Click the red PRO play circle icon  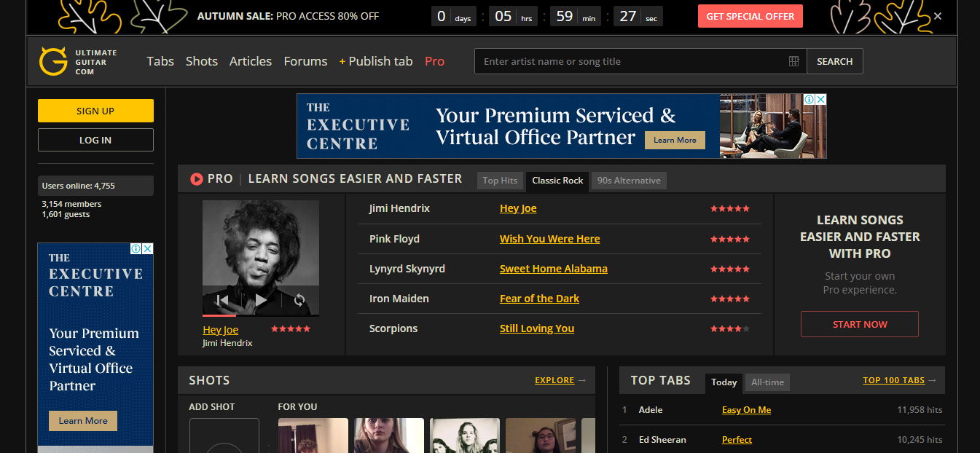point(196,179)
